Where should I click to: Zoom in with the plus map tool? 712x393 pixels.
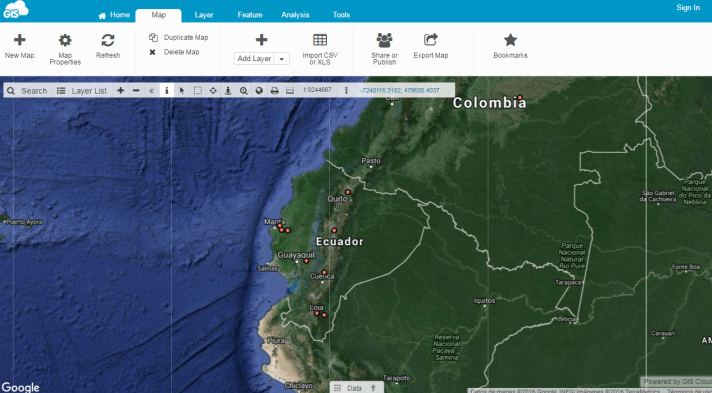pyautogui.click(x=120, y=90)
